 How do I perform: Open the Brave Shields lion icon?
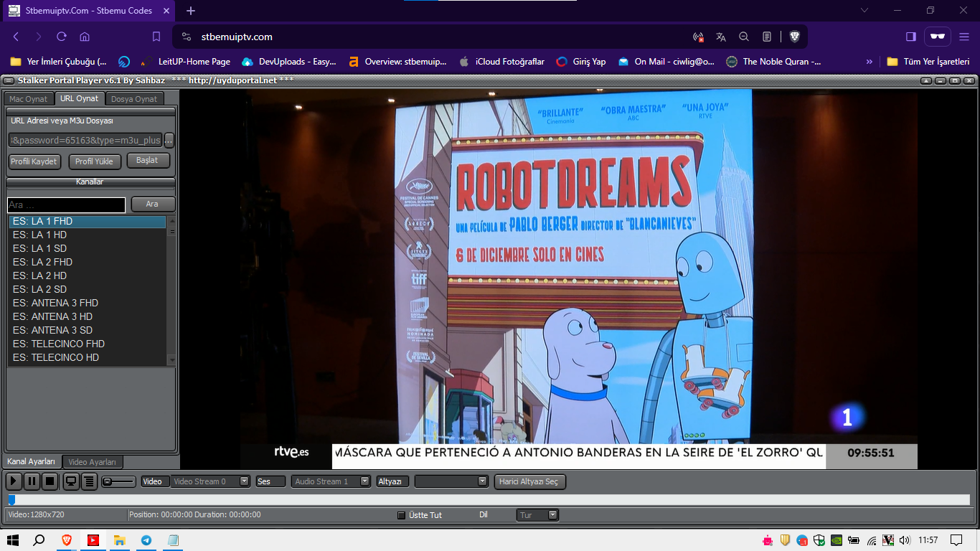pyautogui.click(x=795, y=37)
